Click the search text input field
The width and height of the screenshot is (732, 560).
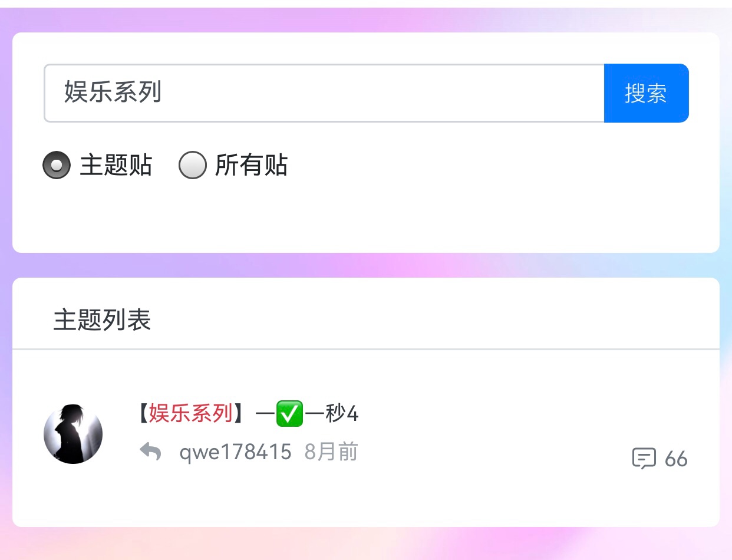(x=324, y=93)
